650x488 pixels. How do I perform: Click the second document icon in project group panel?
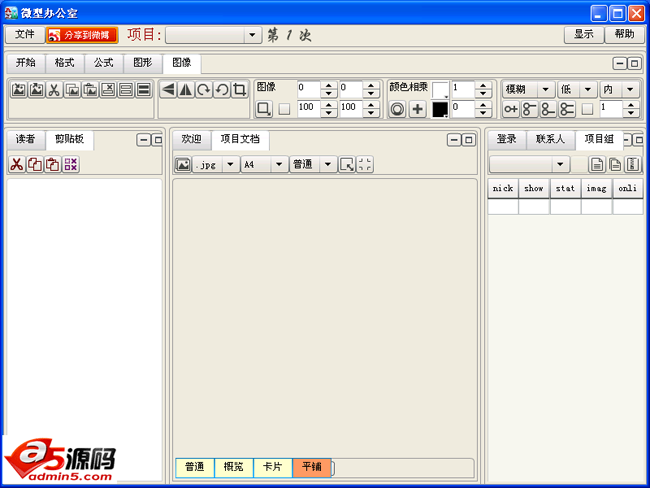coord(615,165)
